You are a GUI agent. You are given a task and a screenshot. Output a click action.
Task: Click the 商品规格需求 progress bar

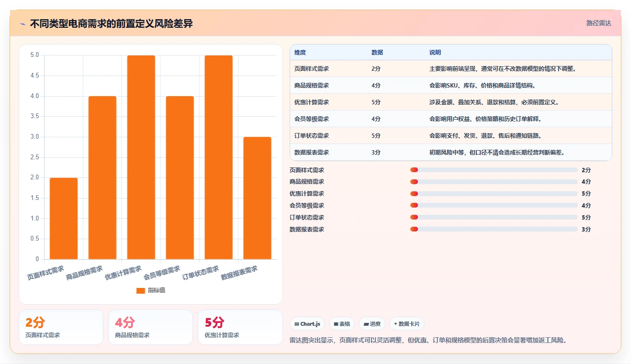[x=494, y=182]
